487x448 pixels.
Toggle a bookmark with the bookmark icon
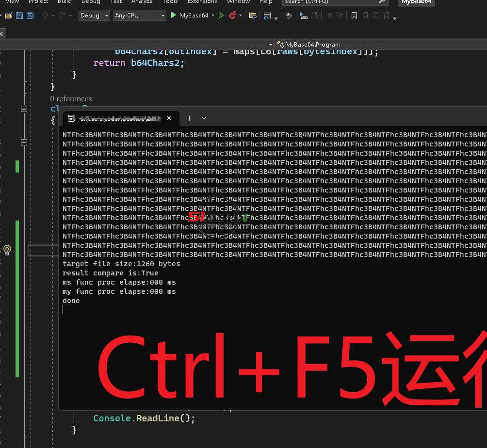click(x=354, y=16)
